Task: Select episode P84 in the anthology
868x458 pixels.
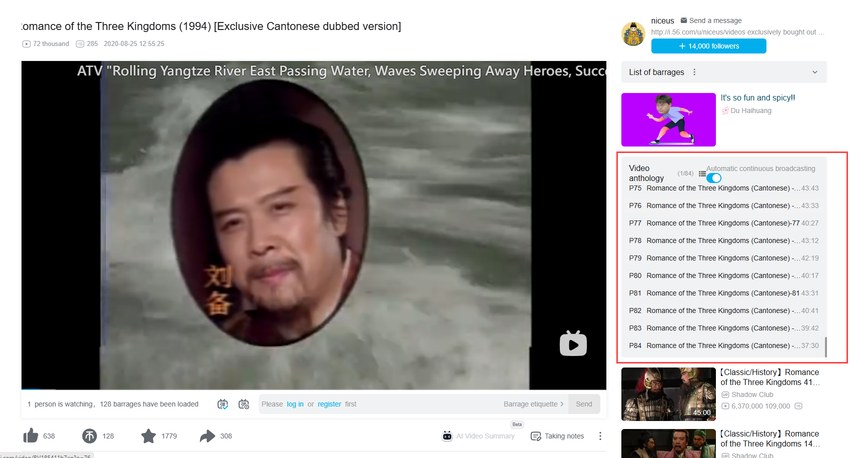Action: (x=723, y=345)
